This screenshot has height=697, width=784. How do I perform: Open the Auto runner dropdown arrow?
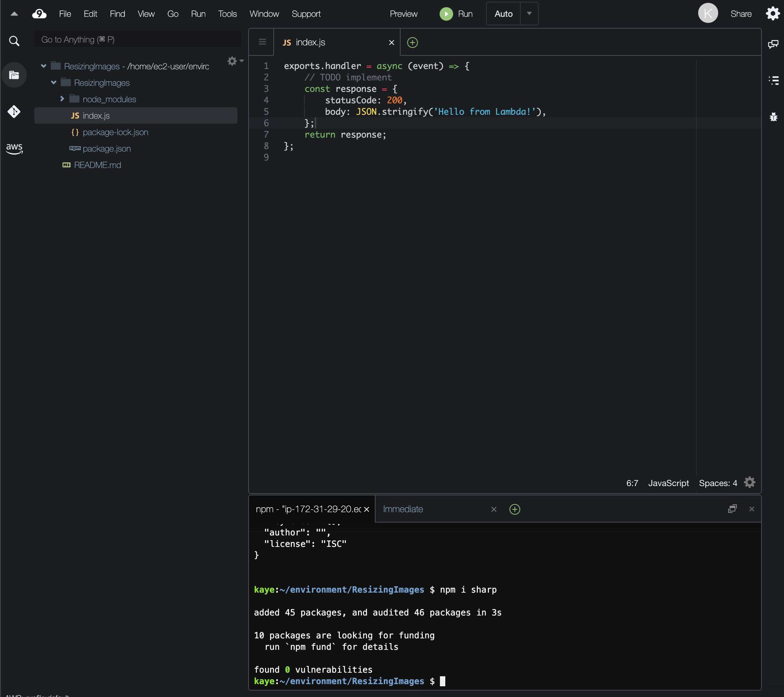[x=529, y=14]
